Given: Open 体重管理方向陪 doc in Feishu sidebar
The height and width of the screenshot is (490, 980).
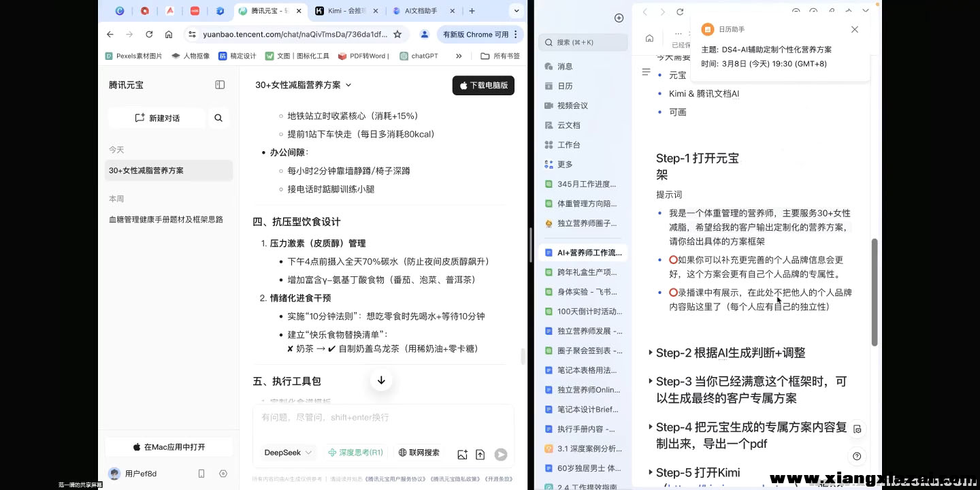Looking at the screenshot, I should pos(583,203).
